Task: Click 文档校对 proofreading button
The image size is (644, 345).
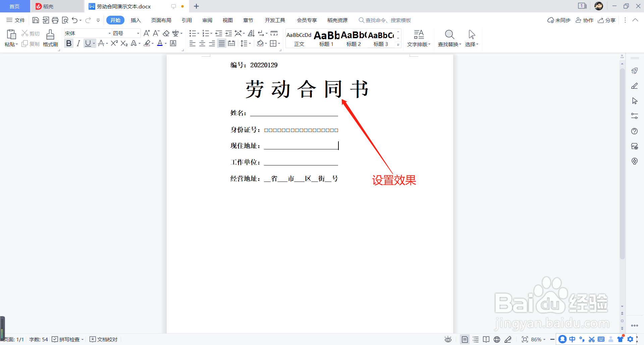Action: click(104, 339)
